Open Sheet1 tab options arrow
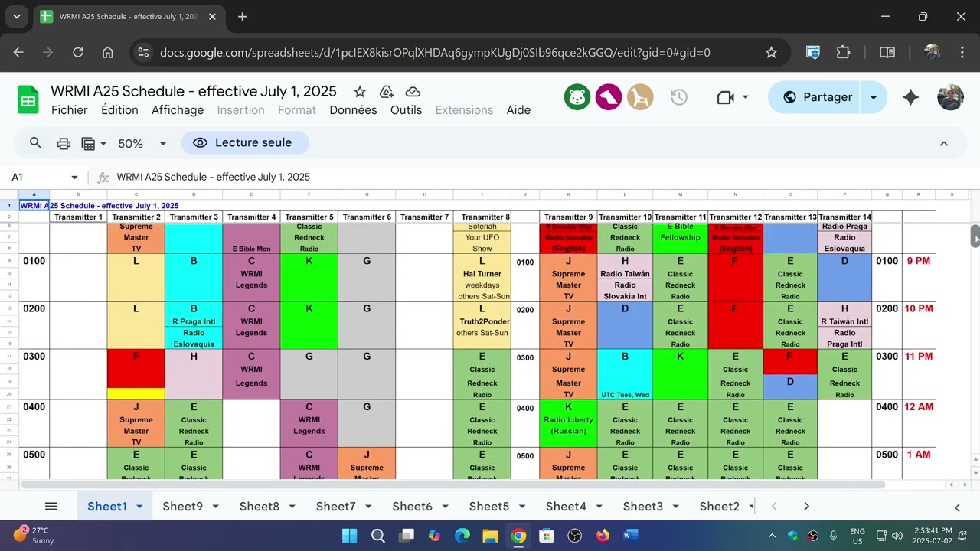Viewport: 980px width, 551px height. click(139, 506)
